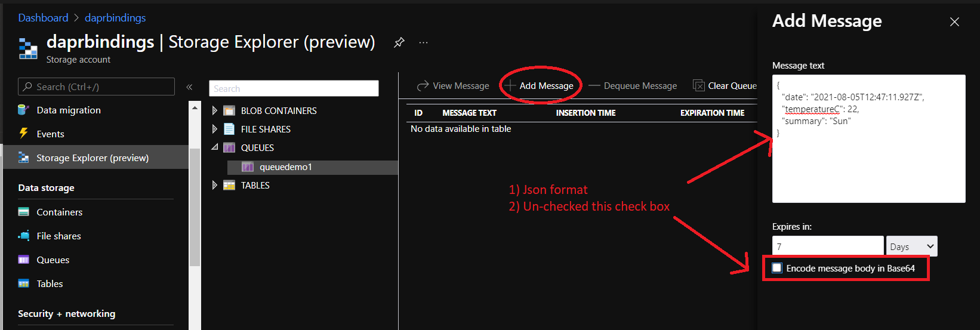The height and width of the screenshot is (330, 980).
Task: Click the Dequeue Message toolbar button
Action: 633,86
